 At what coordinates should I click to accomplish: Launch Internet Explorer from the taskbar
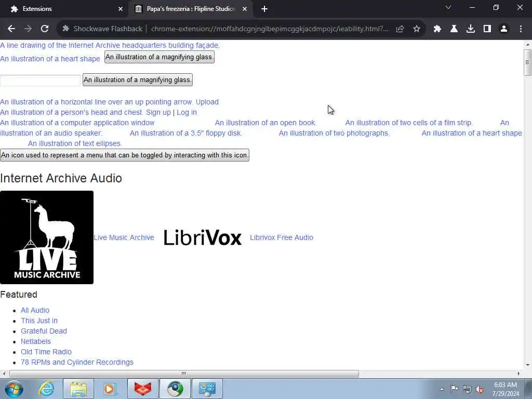(x=46, y=389)
